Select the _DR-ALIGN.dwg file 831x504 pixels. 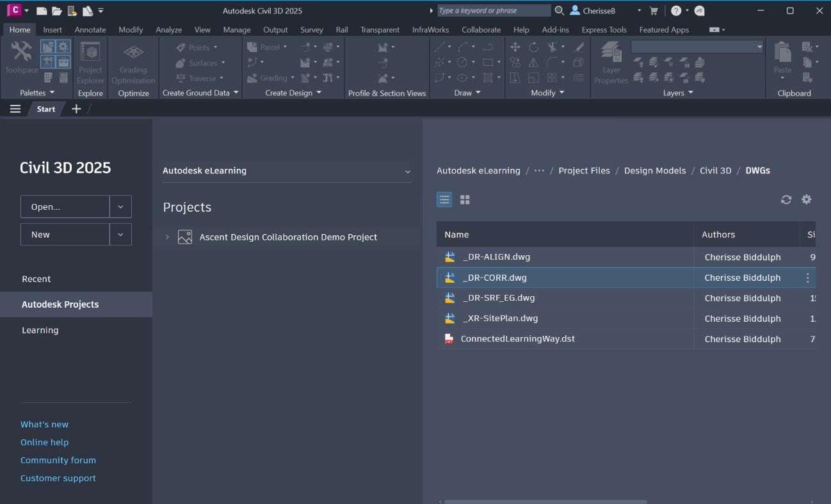click(496, 257)
